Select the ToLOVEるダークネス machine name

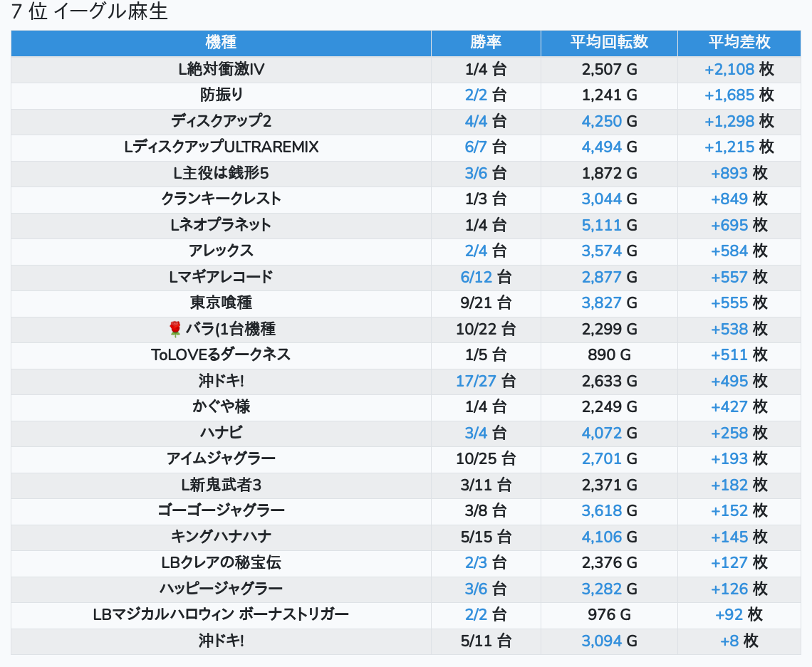pos(221,354)
